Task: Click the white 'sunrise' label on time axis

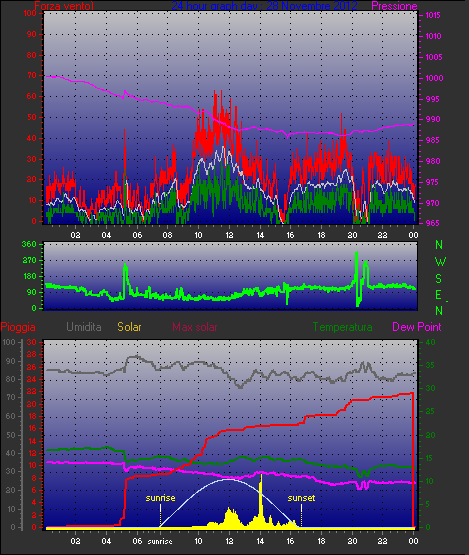Action: click(x=160, y=541)
